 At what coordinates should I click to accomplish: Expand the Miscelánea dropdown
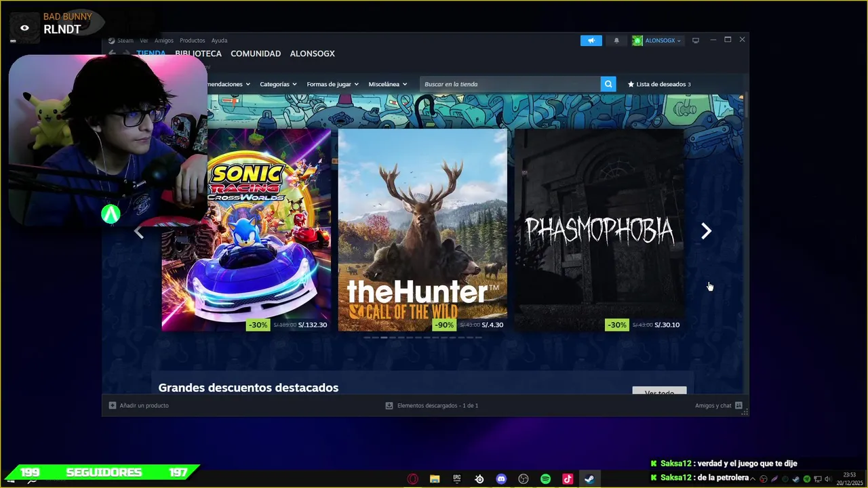pos(388,84)
